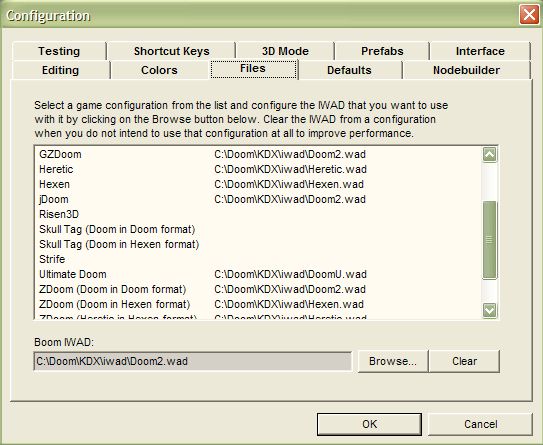Select ZDoom (Doom in Hexen format)
This screenshot has height=445, width=543.
click(258, 304)
